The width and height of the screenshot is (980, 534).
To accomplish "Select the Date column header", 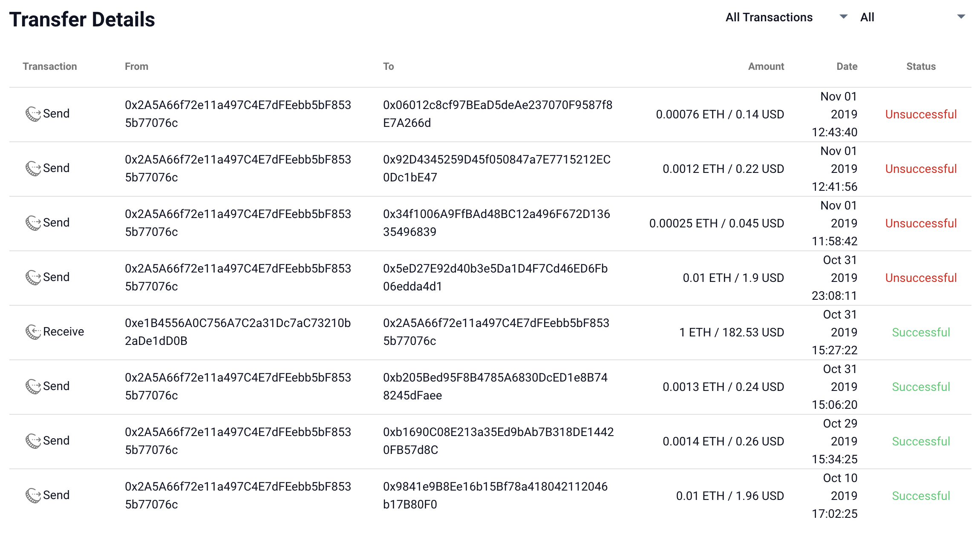I will 846,66.
